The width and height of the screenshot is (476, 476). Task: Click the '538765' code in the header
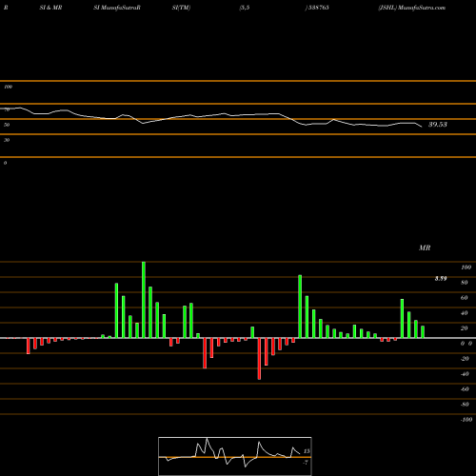pyautogui.click(x=318, y=8)
